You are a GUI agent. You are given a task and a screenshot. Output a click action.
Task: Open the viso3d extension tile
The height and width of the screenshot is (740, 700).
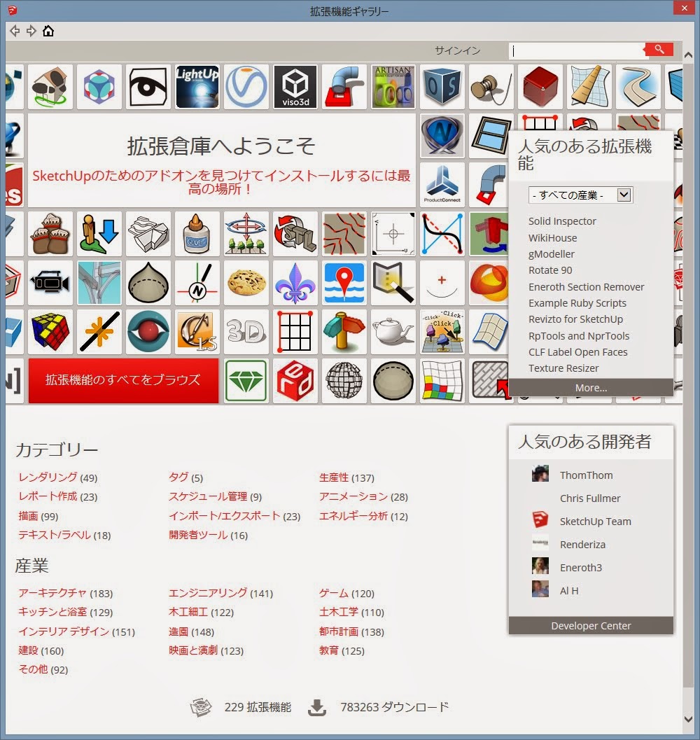point(295,87)
